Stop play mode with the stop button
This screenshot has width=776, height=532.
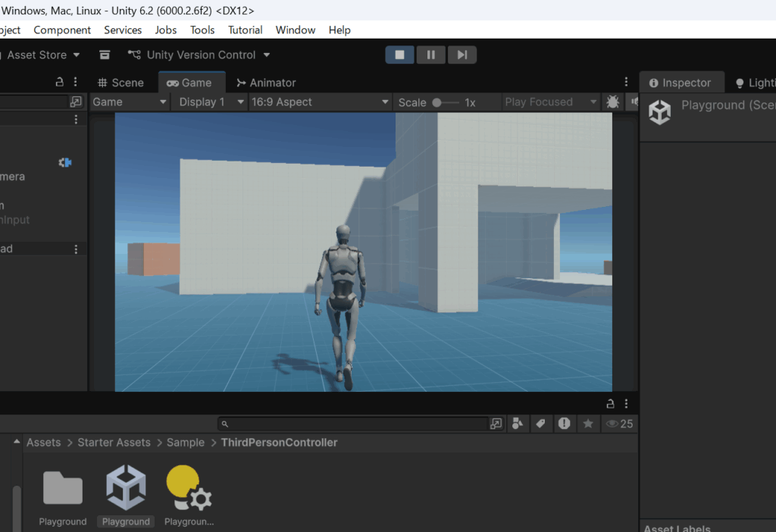click(x=399, y=55)
